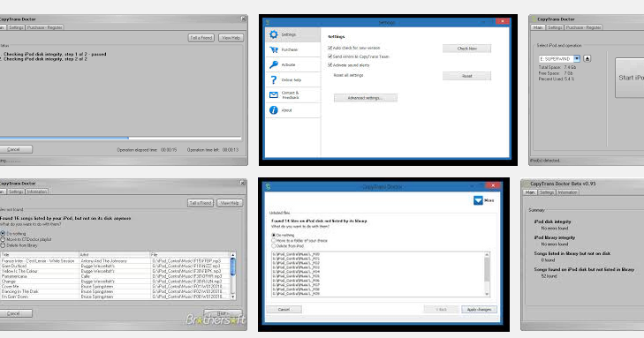Open Purchase via the shopping cart icon
Viewport: 644px width, 338px height.
point(274,49)
